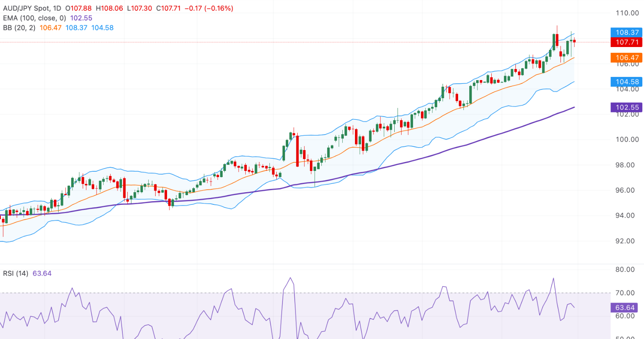Select the EMA (100, close, 0) indicator label
Screen dimensions: 644x339
tap(34, 18)
